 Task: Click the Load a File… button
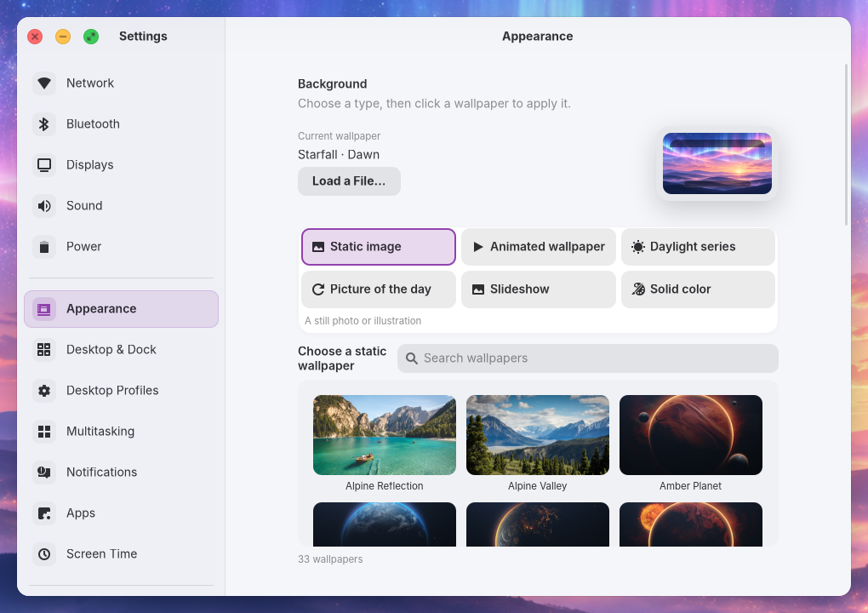pyautogui.click(x=349, y=181)
